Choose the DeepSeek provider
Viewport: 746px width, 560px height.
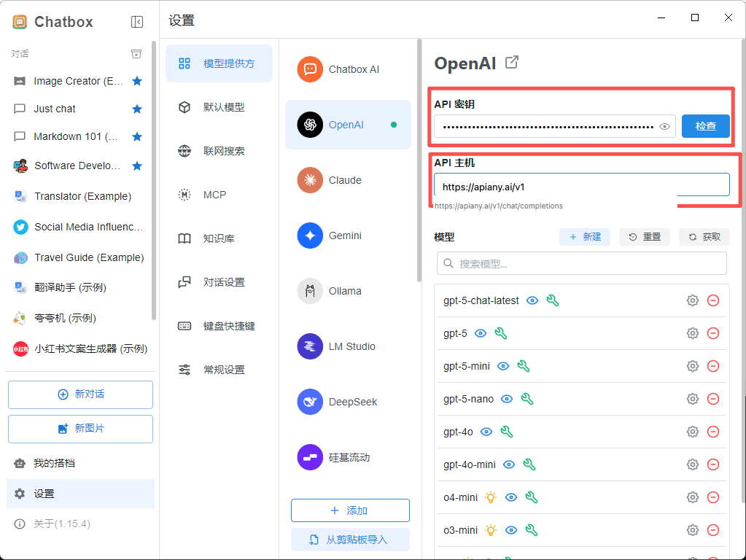tap(349, 402)
